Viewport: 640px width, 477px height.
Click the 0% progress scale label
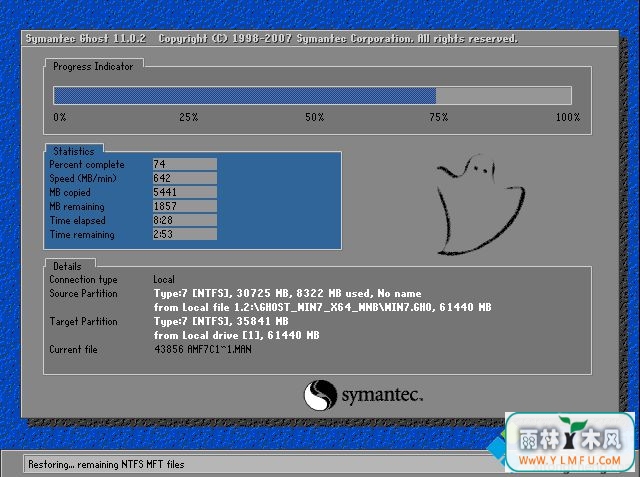[x=60, y=118]
